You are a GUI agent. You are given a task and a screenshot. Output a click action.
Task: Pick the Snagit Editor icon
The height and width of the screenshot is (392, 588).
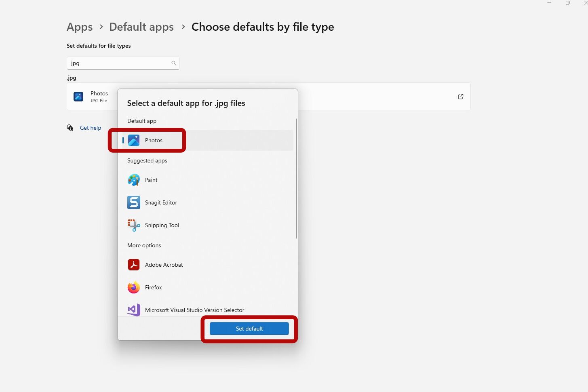tap(134, 202)
